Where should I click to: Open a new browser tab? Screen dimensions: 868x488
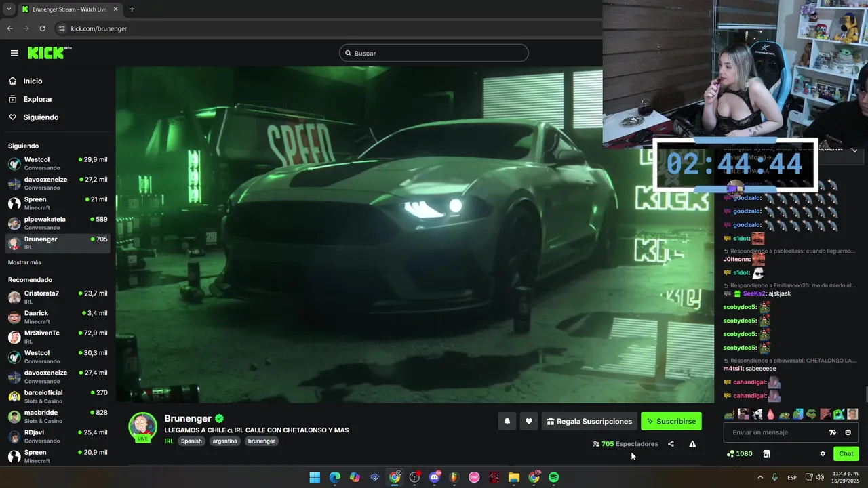132,9
